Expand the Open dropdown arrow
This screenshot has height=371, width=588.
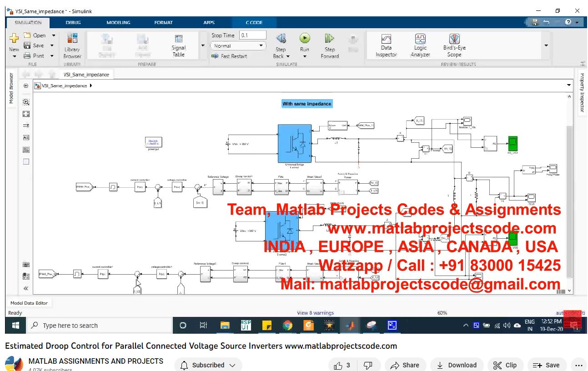(53, 35)
